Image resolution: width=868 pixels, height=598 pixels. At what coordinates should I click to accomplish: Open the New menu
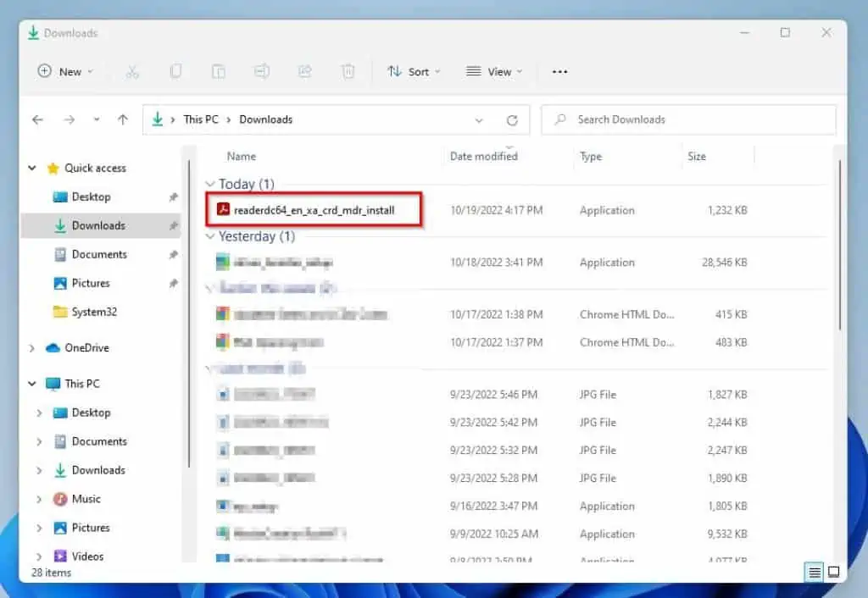click(x=64, y=71)
